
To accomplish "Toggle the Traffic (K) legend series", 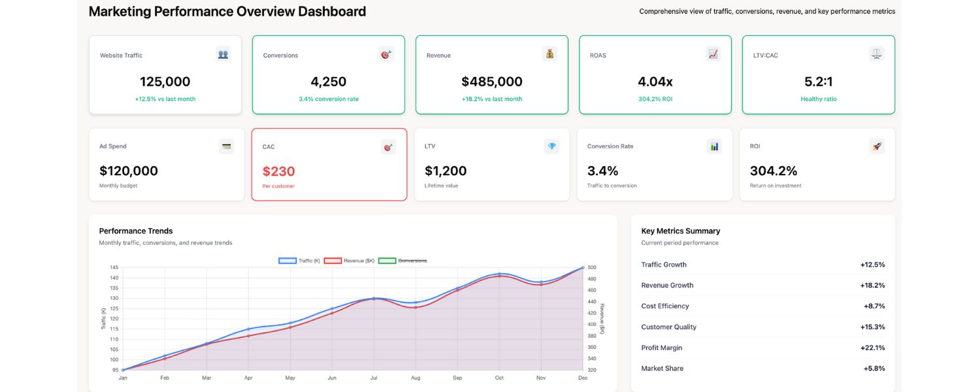I will [299, 261].
